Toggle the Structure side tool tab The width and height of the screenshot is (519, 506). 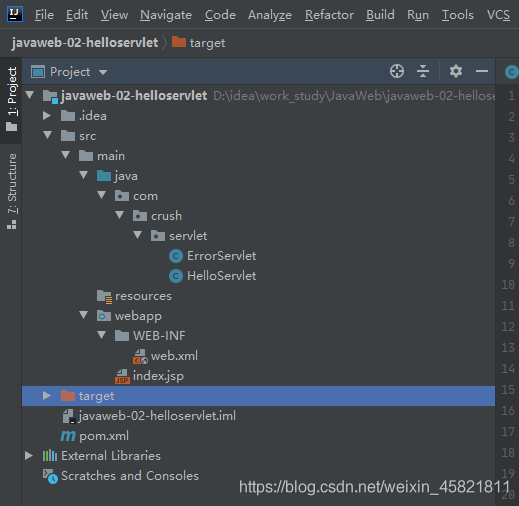coord(12,191)
